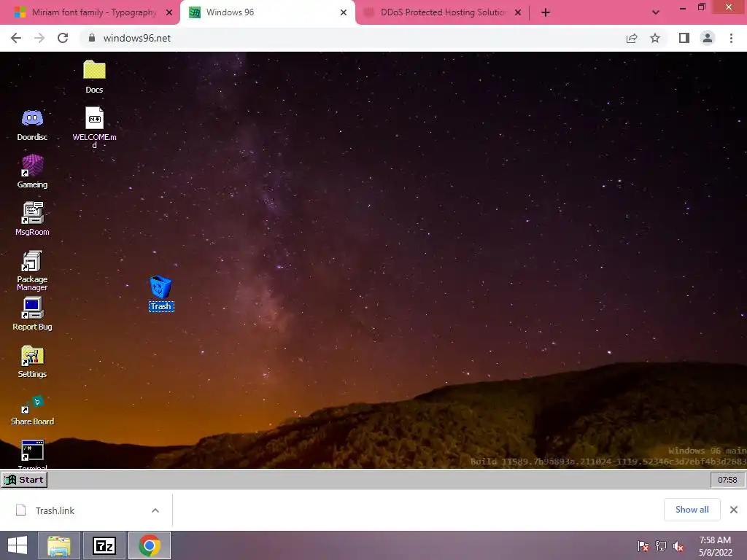
Task: View site info via the lock icon
Action: (x=92, y=38)
